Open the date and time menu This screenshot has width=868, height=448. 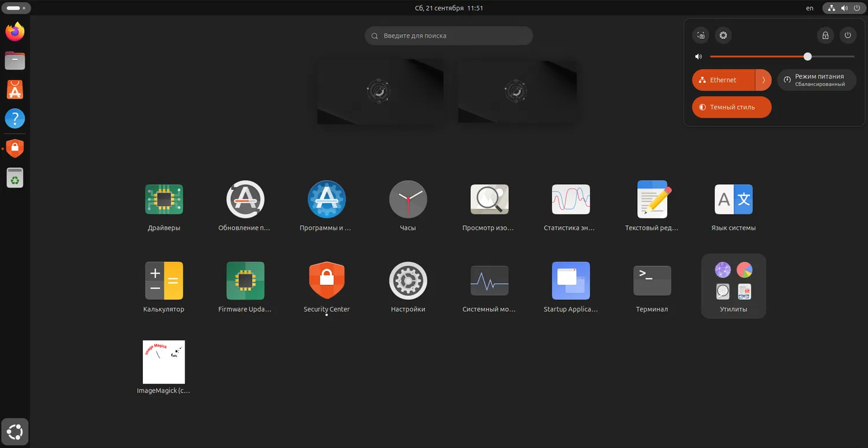tap(449, 8)
